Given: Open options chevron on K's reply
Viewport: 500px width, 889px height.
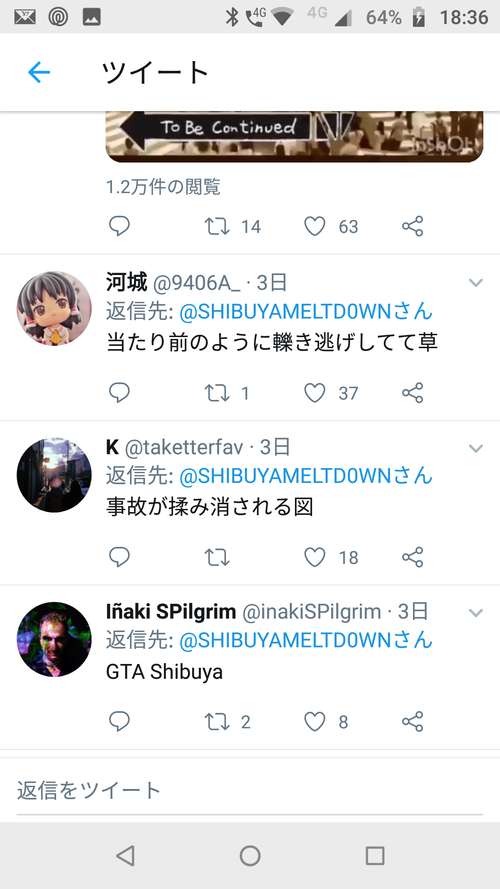Looking at the screenshot, I should click(x=476, y=448).
